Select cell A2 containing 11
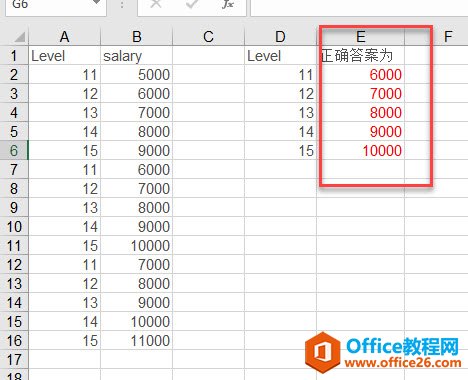The image size is (468, 380). (65, 74)
